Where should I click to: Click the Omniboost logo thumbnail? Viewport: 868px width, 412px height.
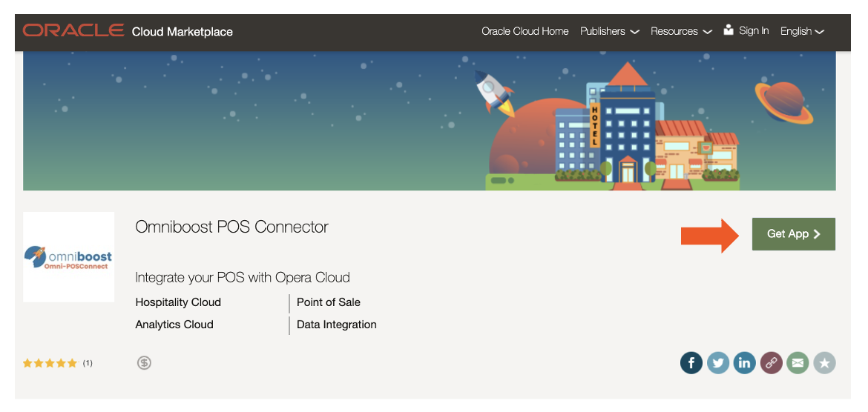[x=68, y=257]
